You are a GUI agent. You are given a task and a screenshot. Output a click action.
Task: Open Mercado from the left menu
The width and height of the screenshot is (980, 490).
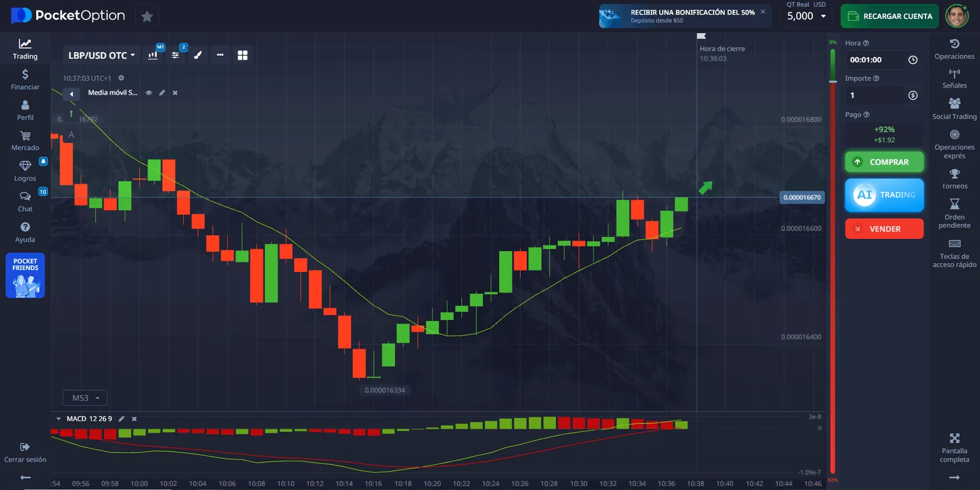[25, 140]
